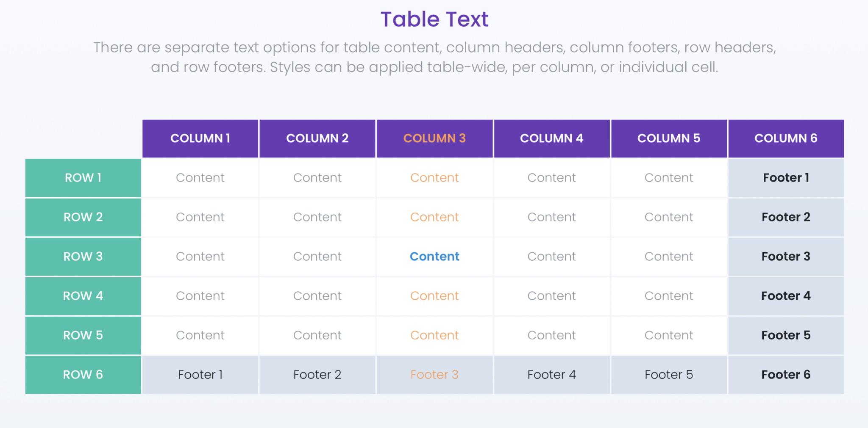Click the COLUMN 1 header cell
Image resolution: width=868 pixels, height=428 pixels.
200,138
